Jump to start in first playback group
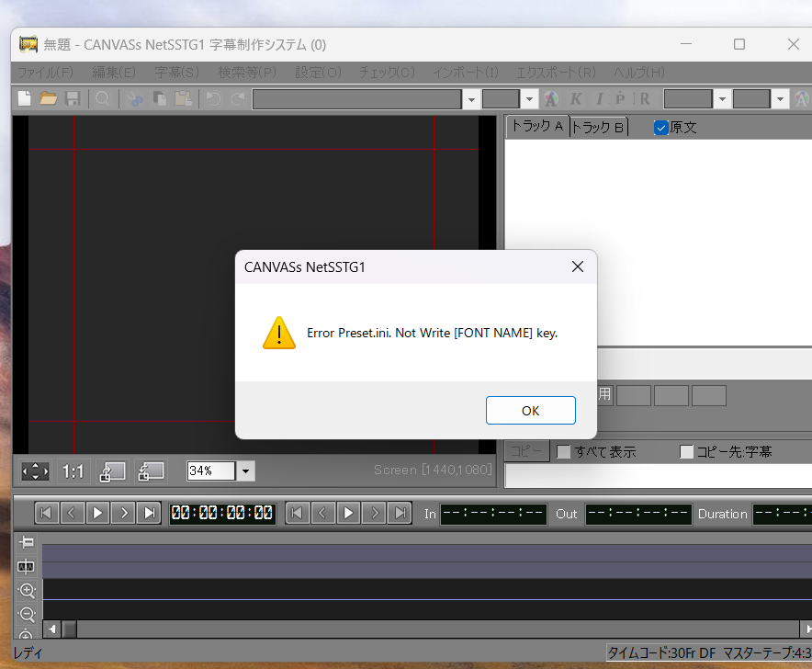This screenshot has height=669, width=812. [x=46, y=513]
